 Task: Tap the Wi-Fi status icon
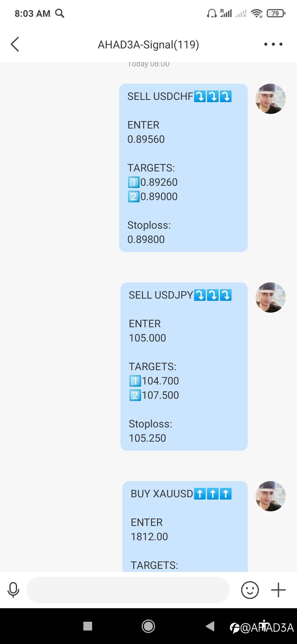click(257, 13)
